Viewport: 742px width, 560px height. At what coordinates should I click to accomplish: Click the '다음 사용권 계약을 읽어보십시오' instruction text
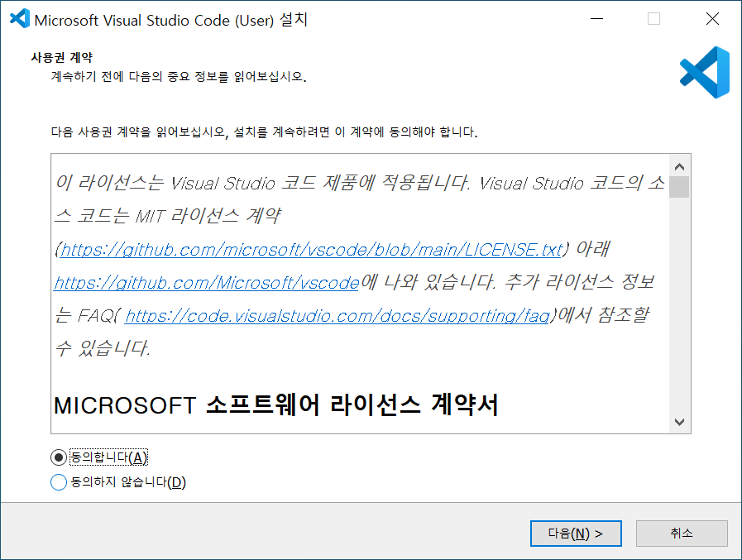tap(264, 132)
